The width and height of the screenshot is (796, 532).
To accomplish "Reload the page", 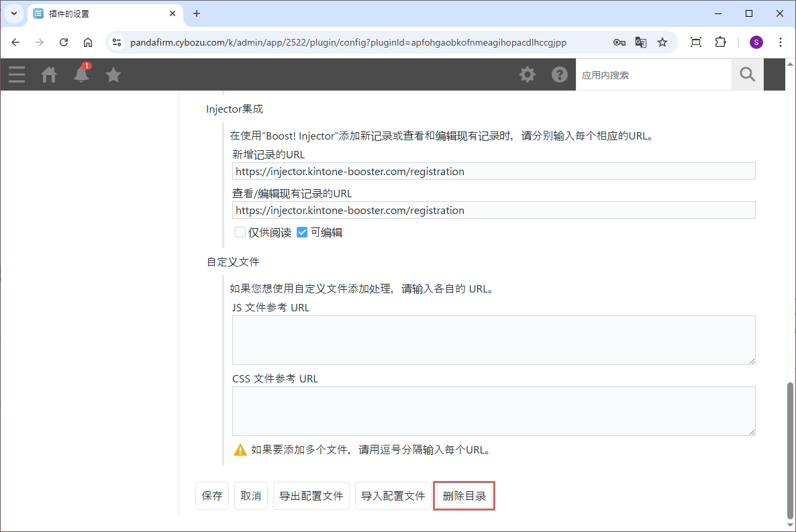I will coord(64,42).
